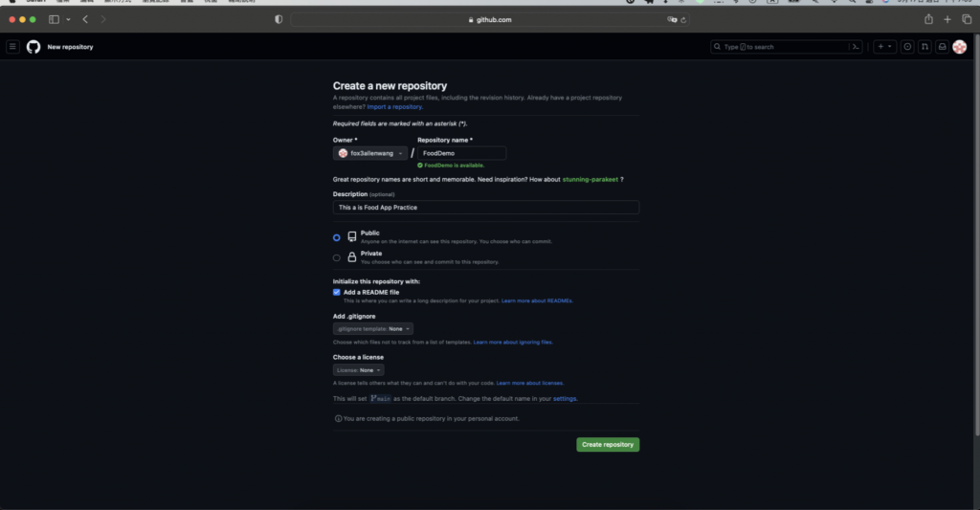Click the github.com address bar

coord(490,19)
